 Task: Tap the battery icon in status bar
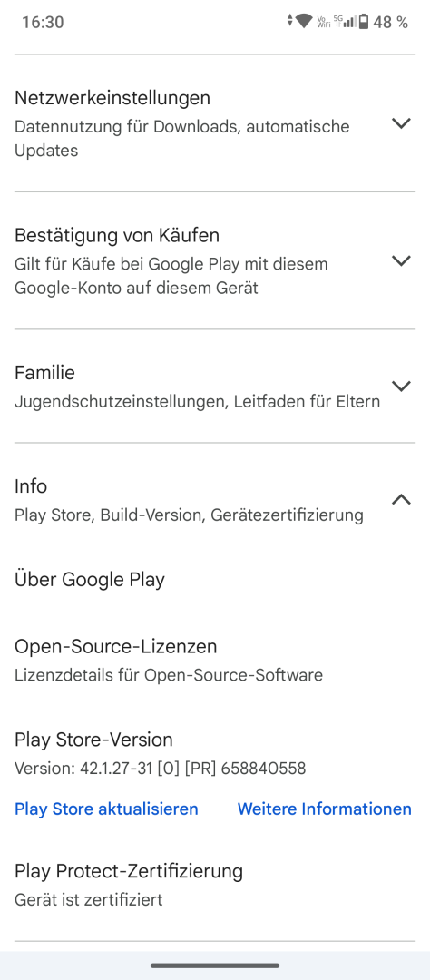tap(364, 22)
